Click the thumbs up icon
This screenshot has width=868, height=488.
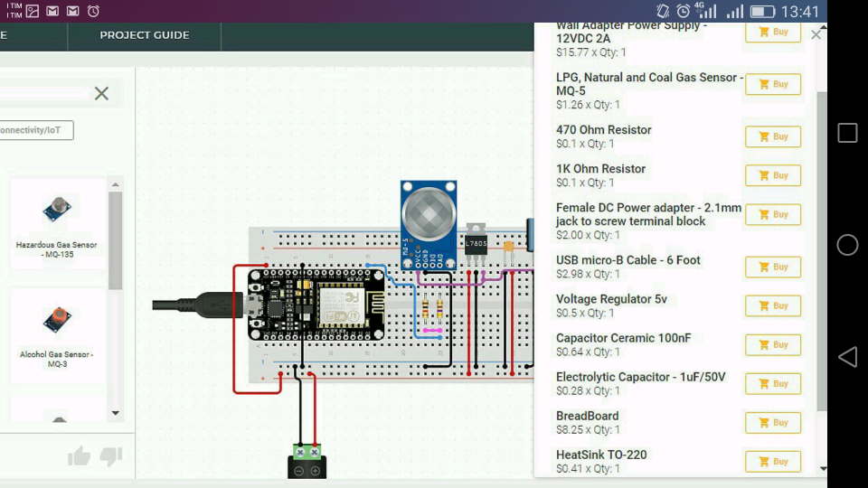pos(80,456)
